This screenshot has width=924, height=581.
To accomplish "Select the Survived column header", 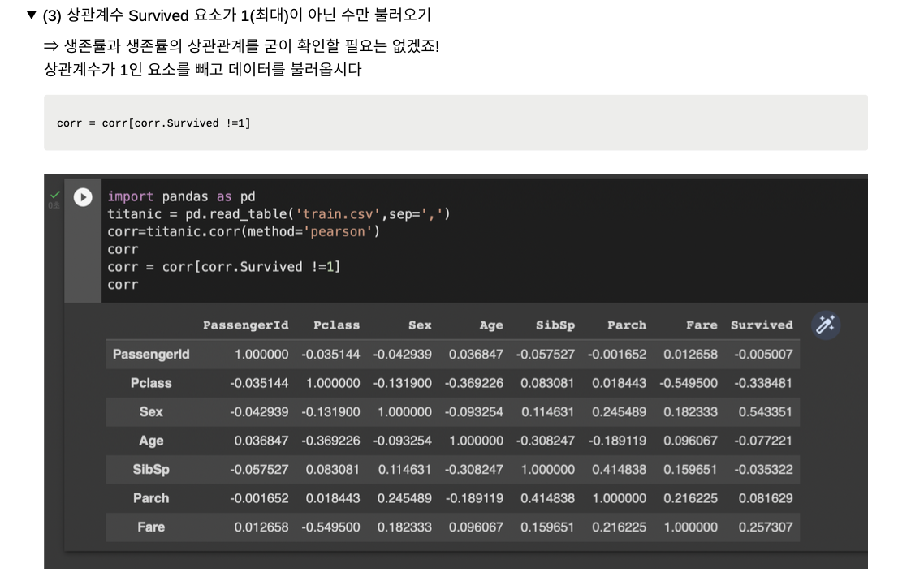I will point(762,325).
